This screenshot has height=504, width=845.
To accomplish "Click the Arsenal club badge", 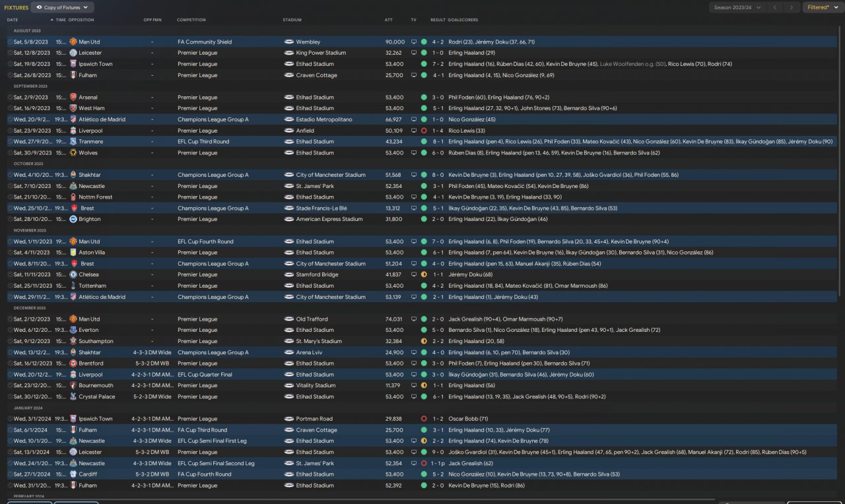I will coord(73,97).
